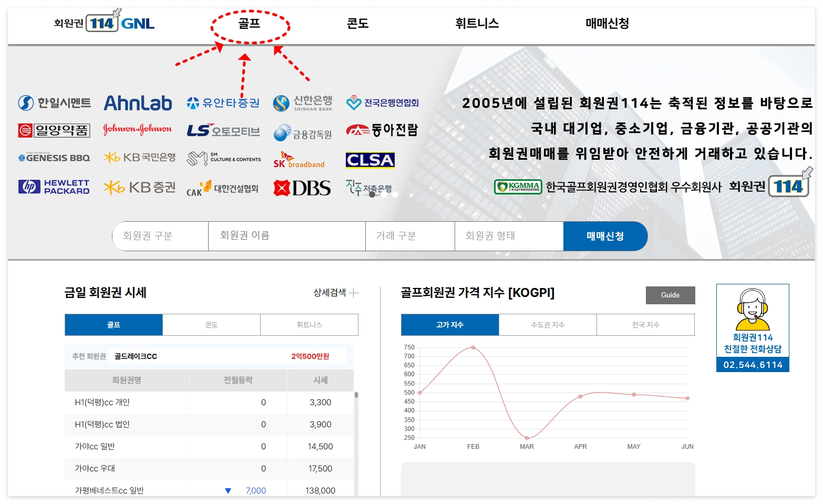Click the 저축은행 logo
Image resolution: width=823 pixels, height=504 pixels.
click(369, 187)
